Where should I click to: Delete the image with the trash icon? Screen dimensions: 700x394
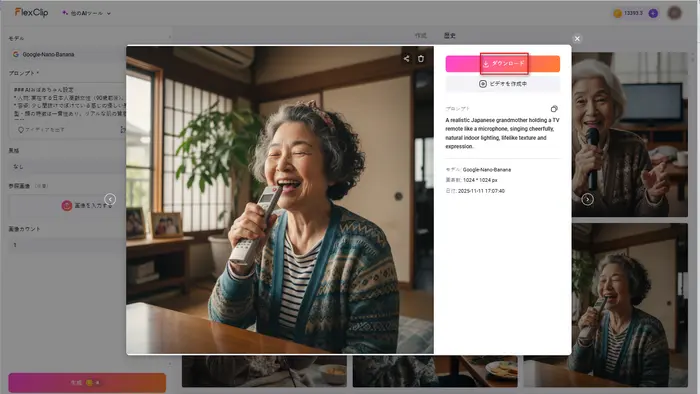coord(421,58)
